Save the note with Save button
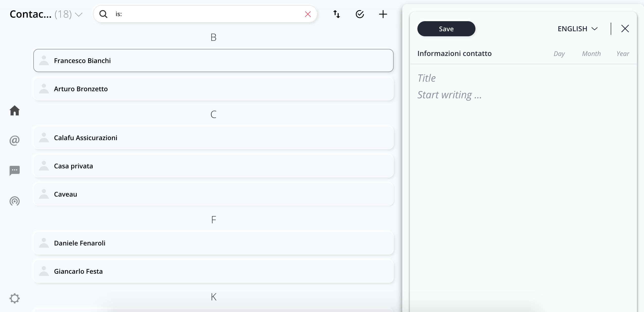Viewport: 644px width, 312px height. tap(446, 29)
